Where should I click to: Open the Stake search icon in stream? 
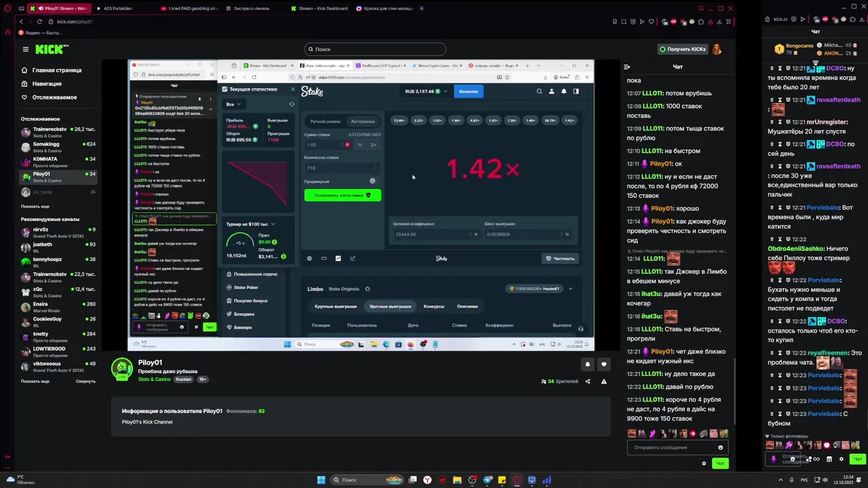click(539, 91)
